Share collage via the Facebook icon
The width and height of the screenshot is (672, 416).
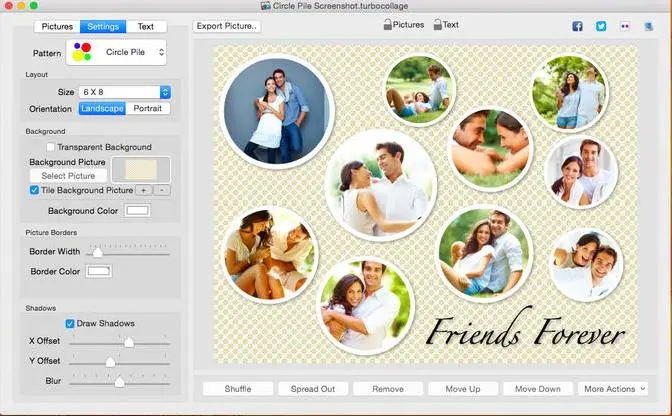pos(577,26)
